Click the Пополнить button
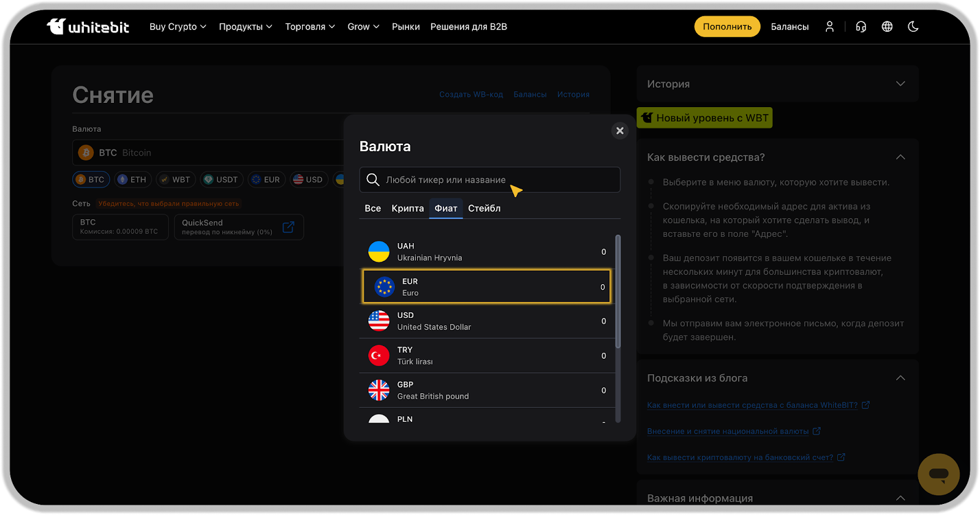Screen dimensions: 980x515 click(727, 26)
